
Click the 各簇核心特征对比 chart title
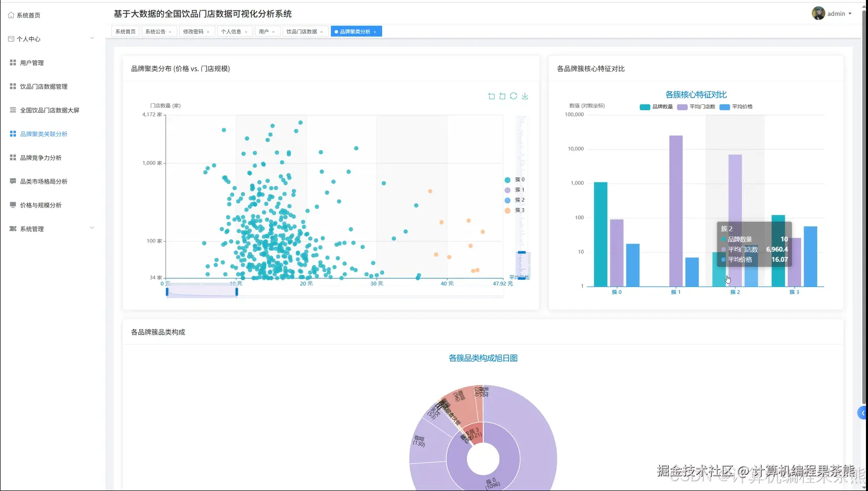click(696, 95)
